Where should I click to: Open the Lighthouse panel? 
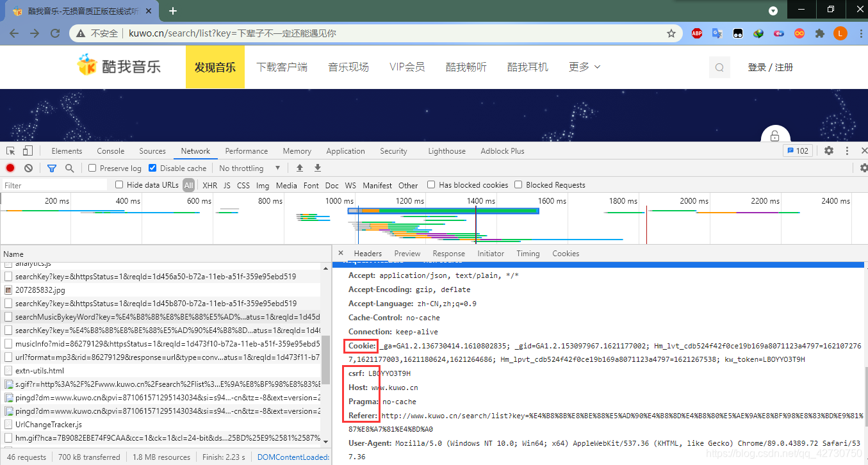click(446, 151)
